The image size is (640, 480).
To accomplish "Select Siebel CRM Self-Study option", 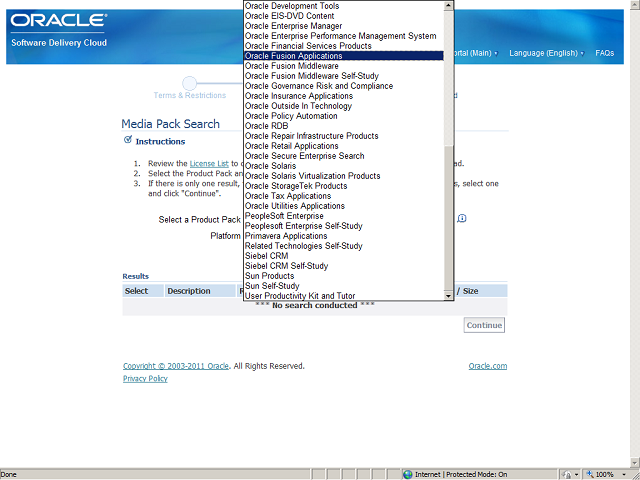I will click(344, 266).
